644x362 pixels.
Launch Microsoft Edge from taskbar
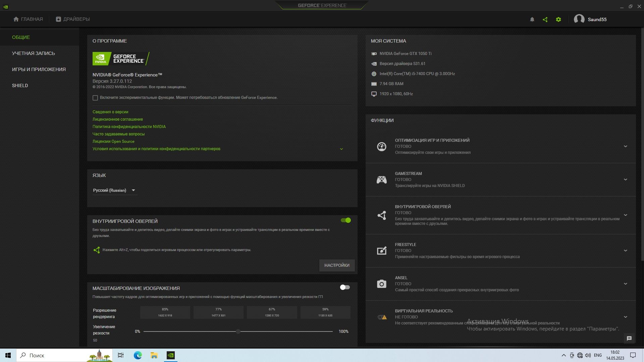pos(138,355)
